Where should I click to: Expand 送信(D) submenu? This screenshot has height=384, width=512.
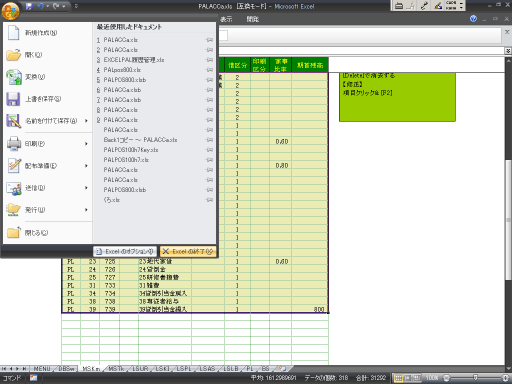86,188
